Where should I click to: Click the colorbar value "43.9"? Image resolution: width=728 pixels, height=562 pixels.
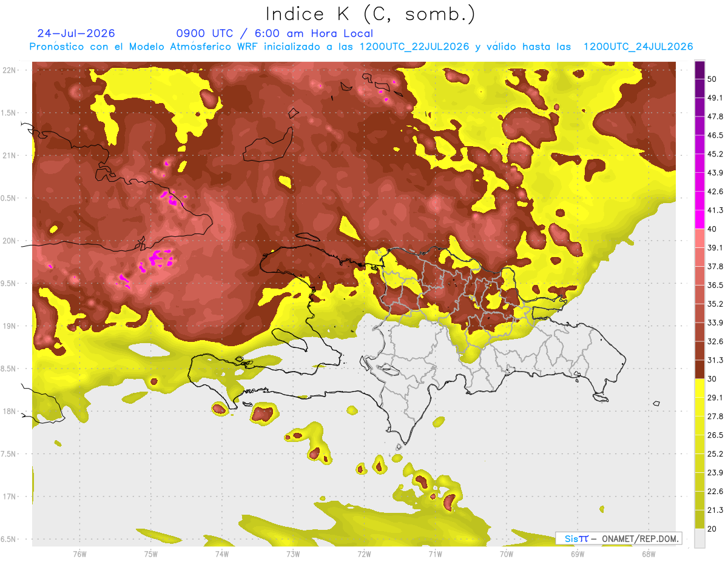(715, 173)
